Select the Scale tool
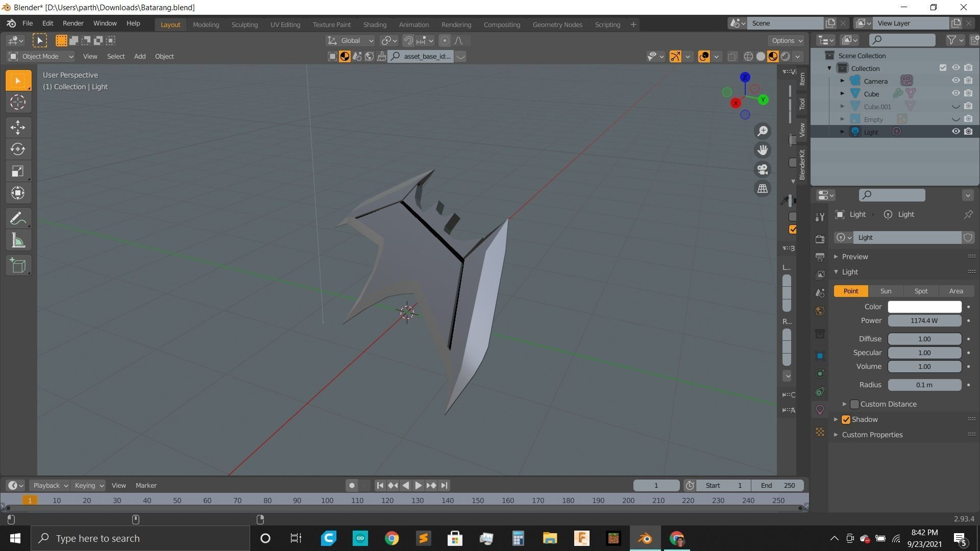This screenshot has width=980, height=551. point(18,171)
